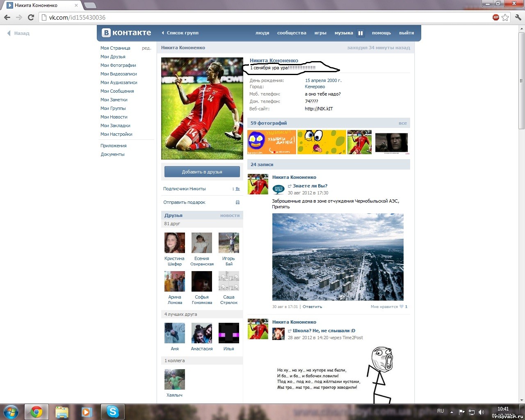This screenshot has height=420, width=525.
Task: Open the Chrome wrench settings menu
Action: 518,17
